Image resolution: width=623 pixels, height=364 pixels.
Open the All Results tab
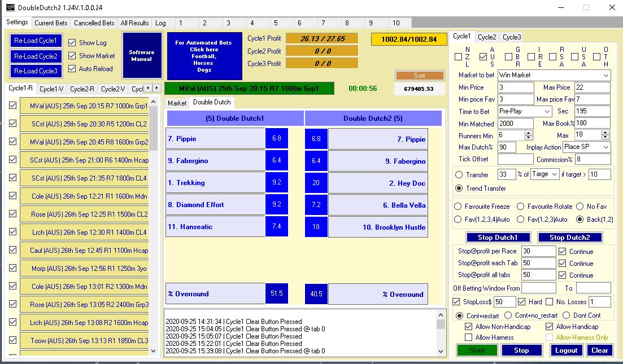pos(134,23)
